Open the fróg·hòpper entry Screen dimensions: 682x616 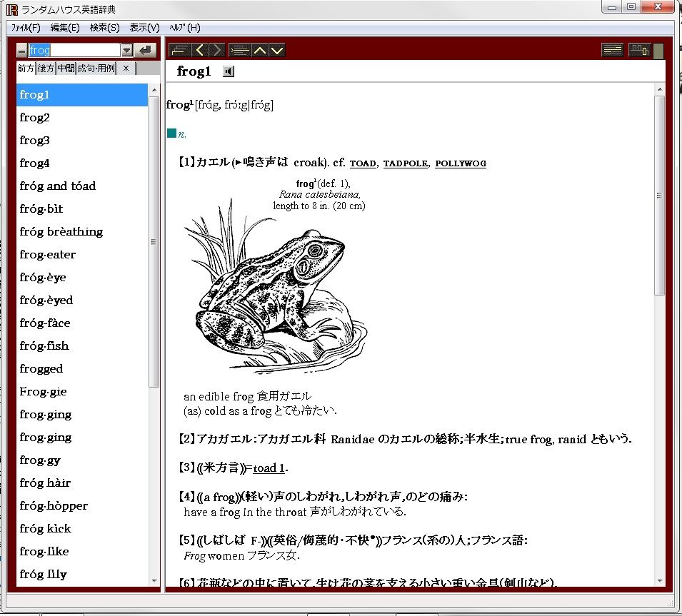(82, 505)
